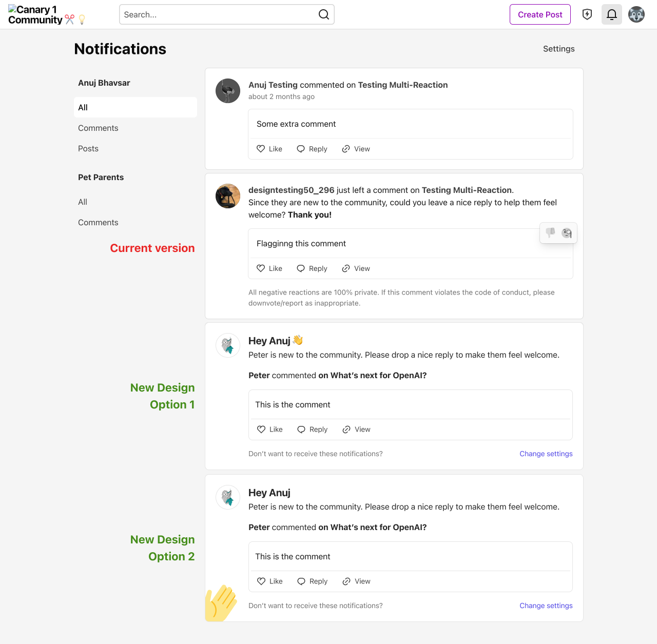The height and width of the screenshot is (644, 657).
Task: Select the Posts notification filter
Action: click(88, 148)
